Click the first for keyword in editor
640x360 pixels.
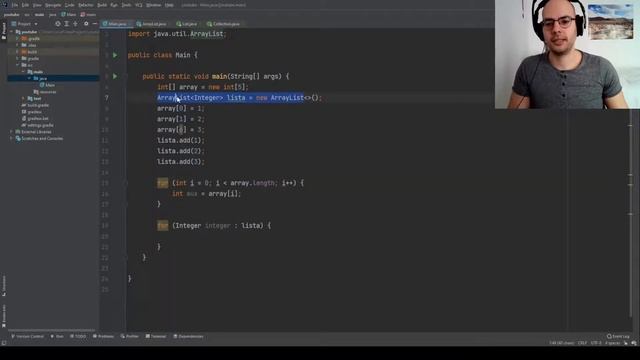[162, 183]
